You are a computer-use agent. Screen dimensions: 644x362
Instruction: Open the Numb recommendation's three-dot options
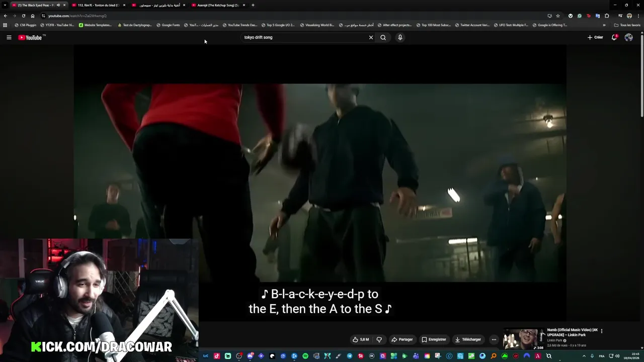(x=601, y=331)
